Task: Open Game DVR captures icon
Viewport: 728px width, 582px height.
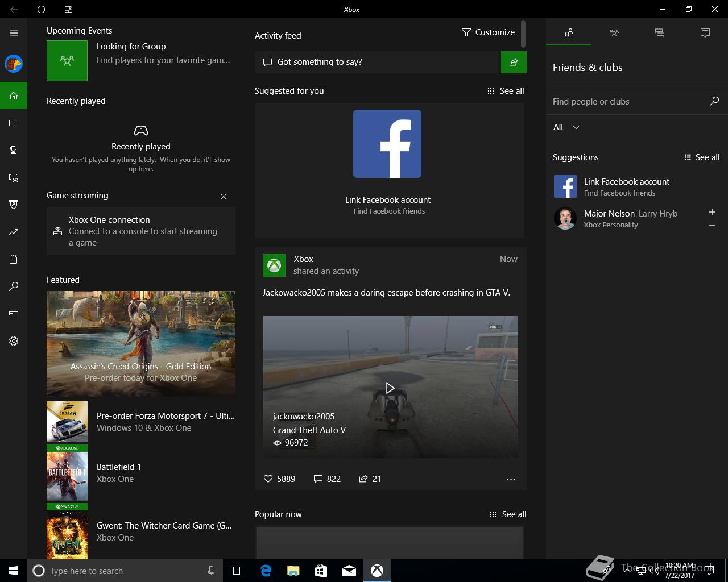Action: 14,177
